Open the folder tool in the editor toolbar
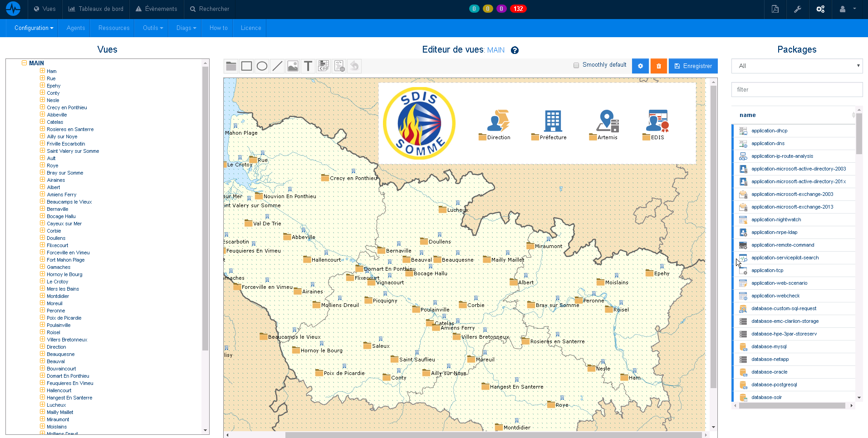Viewport: 868px width, 438px height. (x=230, y=66)
